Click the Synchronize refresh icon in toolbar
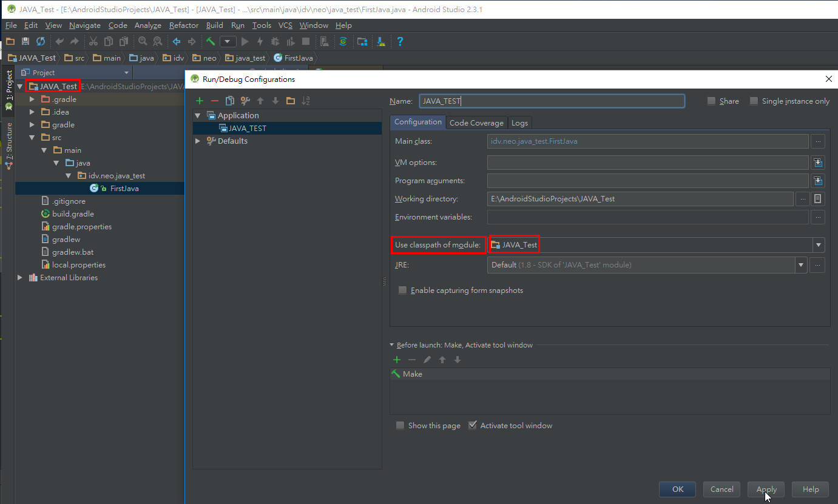This screenshot has height=504, width=838. click(x=41, y=41)
